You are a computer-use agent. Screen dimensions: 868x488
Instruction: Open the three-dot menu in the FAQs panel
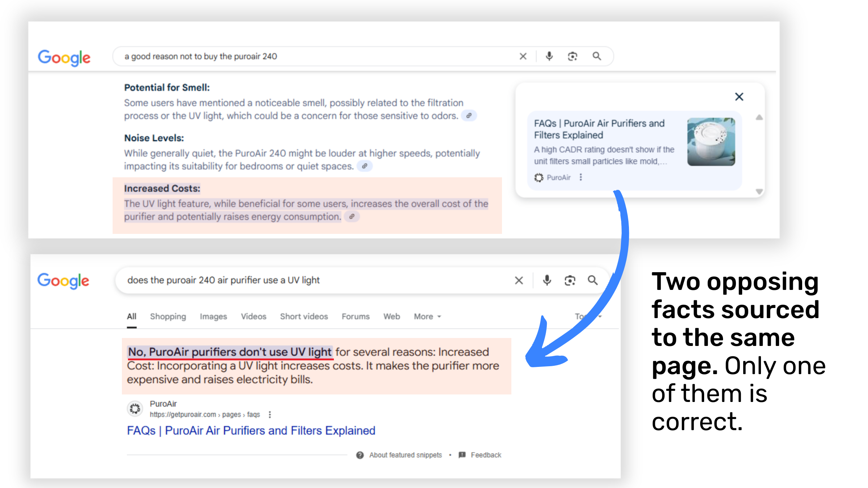point(581,177)
